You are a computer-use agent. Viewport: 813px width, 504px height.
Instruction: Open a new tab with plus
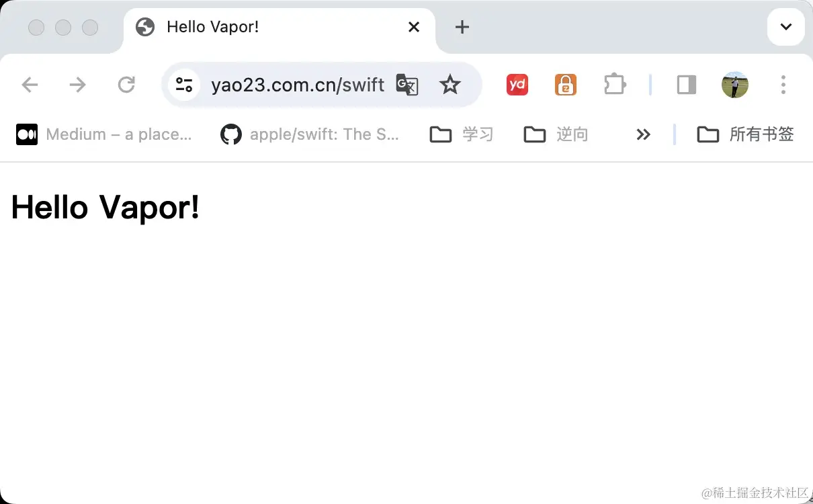click(x=462, y=27)
